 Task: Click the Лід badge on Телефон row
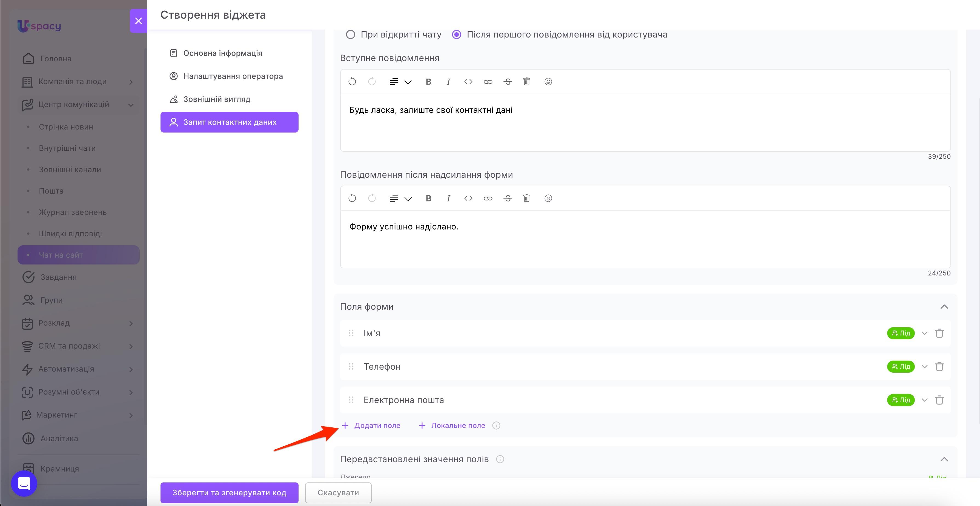pos(901,367)
